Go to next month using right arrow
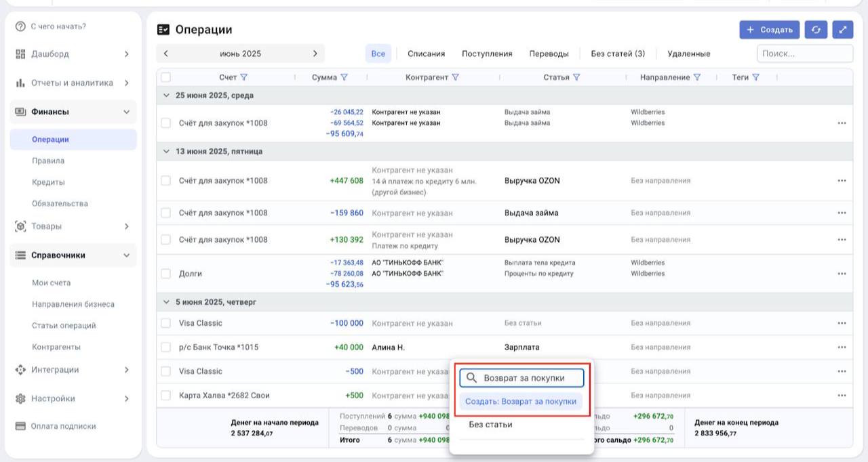The width and height of the screenshot is (868, 462). pos(315,54)
